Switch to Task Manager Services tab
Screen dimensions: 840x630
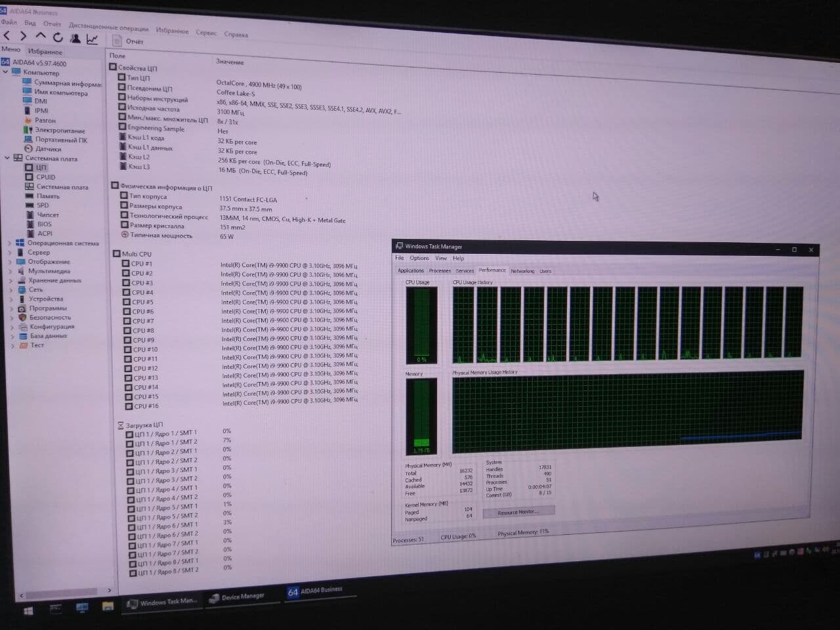tap(465, 270)
